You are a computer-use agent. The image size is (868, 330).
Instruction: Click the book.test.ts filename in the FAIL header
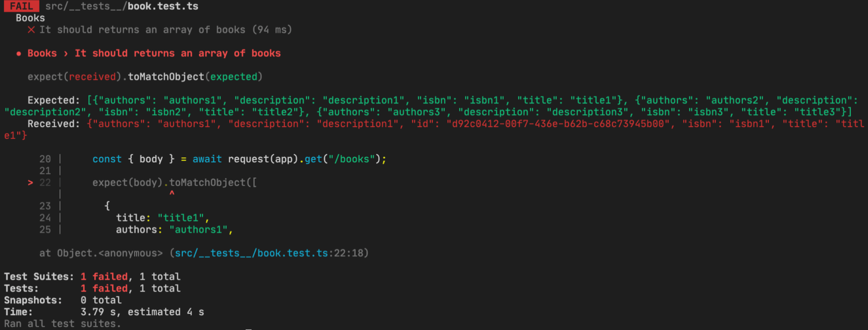163,6
